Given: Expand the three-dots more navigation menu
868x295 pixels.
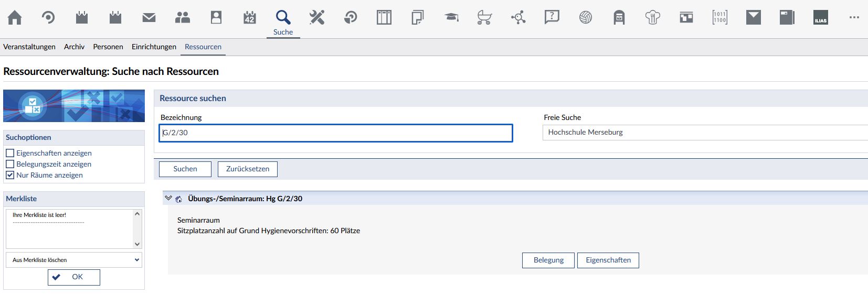Looking at the screenshot, I should (x=854, y=18).
